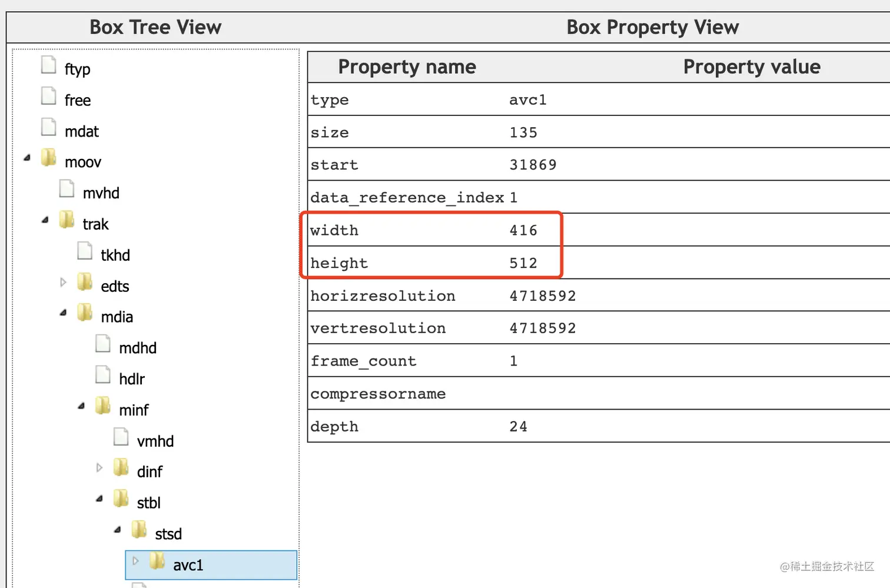Collapse the minf tree node
Viewport: 890px width, 588px height.
[81, 406]
